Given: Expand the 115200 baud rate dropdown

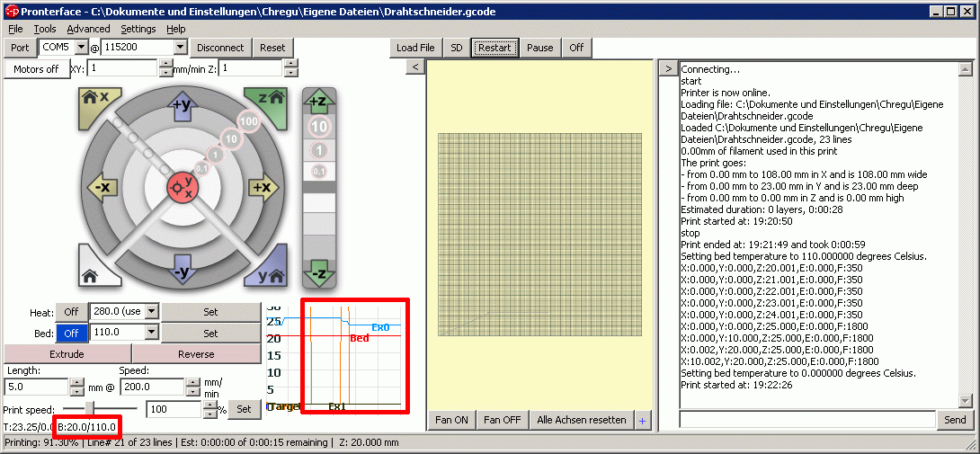Looking at the screenshot, I should point(181,47).
